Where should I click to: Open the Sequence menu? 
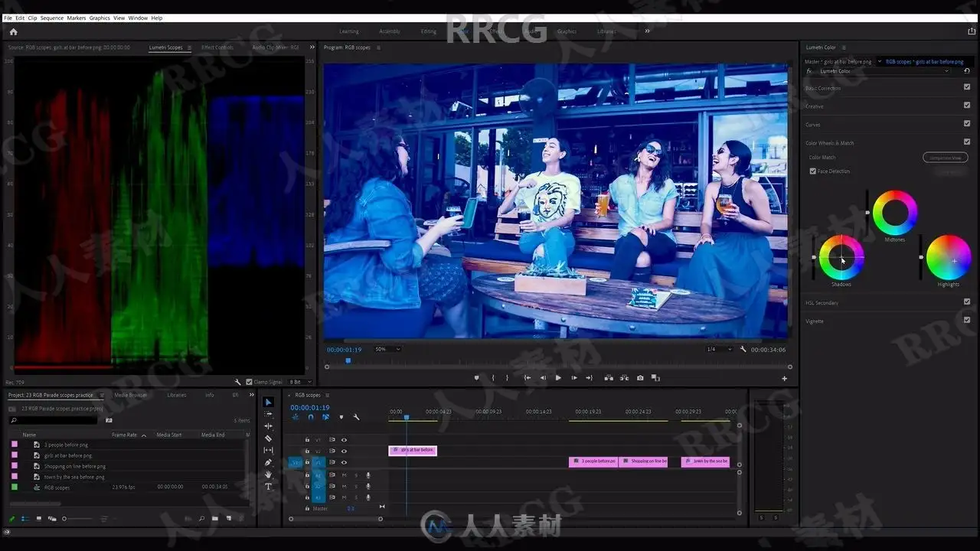pos(52,18)
